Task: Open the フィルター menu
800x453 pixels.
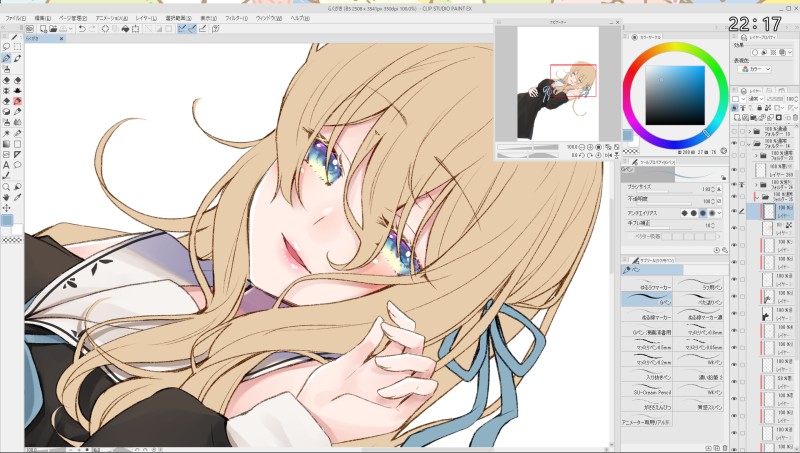Action: (x=236, y=18)
